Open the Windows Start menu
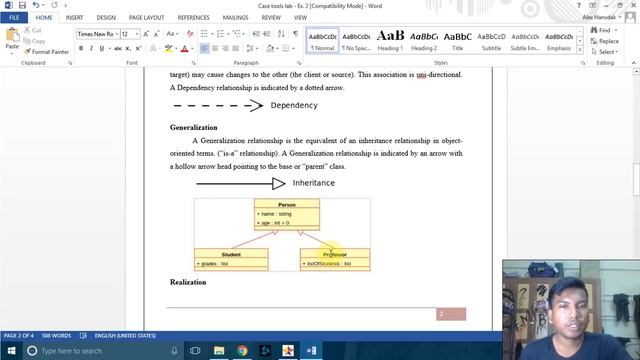This screenshot has height=360, width=640. [11, 351]
